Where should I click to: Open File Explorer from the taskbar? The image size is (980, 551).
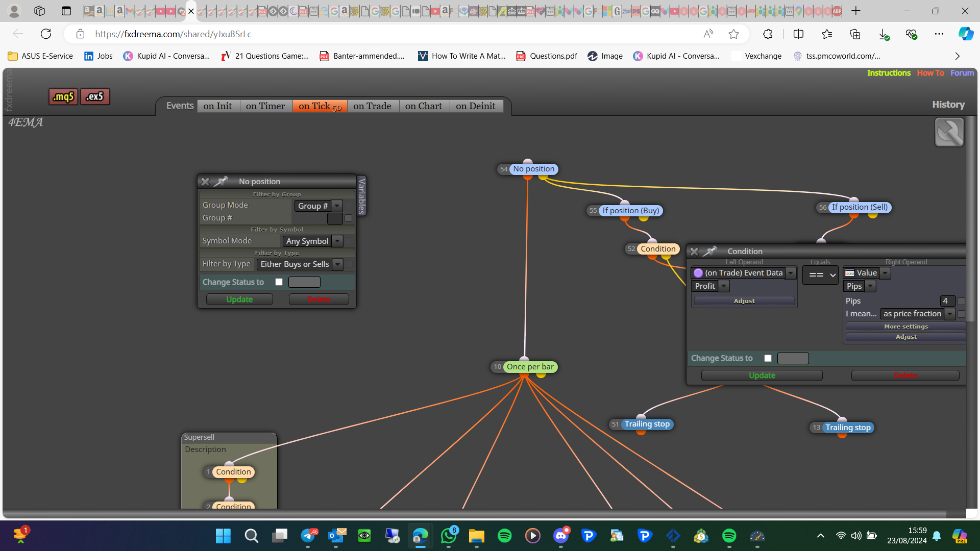[477, 536]
